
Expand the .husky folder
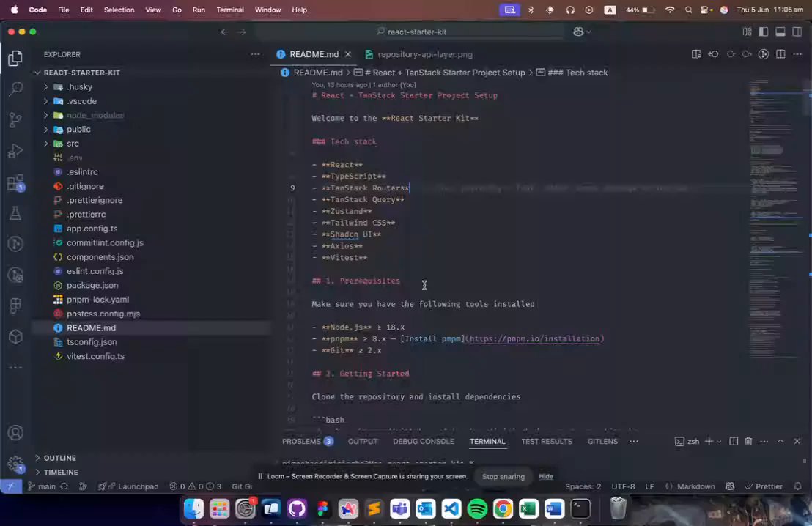pos(45,87)
